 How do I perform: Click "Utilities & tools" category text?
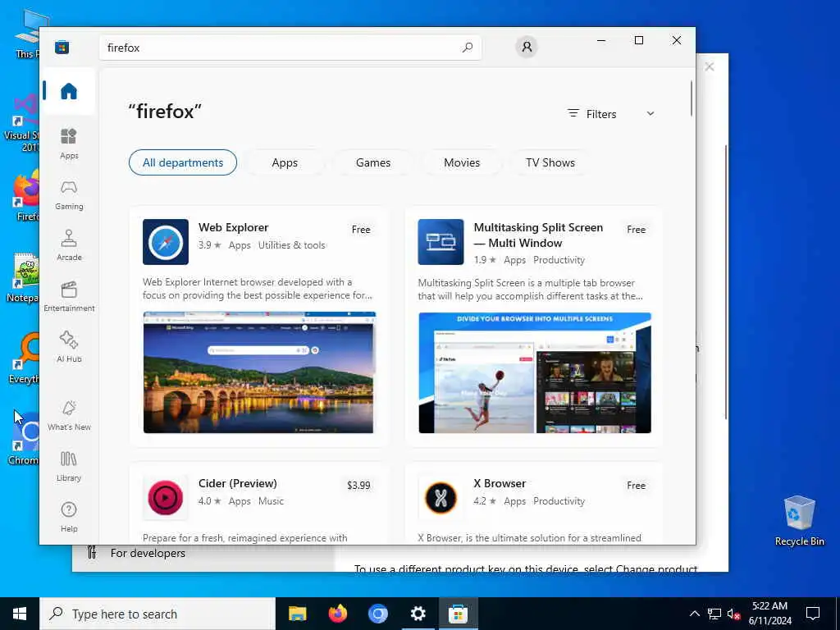291,244
